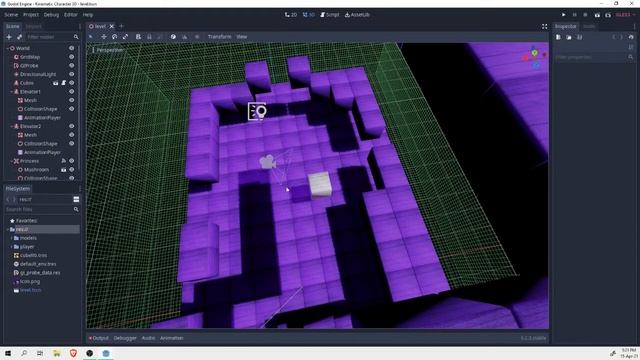This screenshot has width=640, height=360.
Task: Select the Rotate Mode tool
Action: point(114,37)
